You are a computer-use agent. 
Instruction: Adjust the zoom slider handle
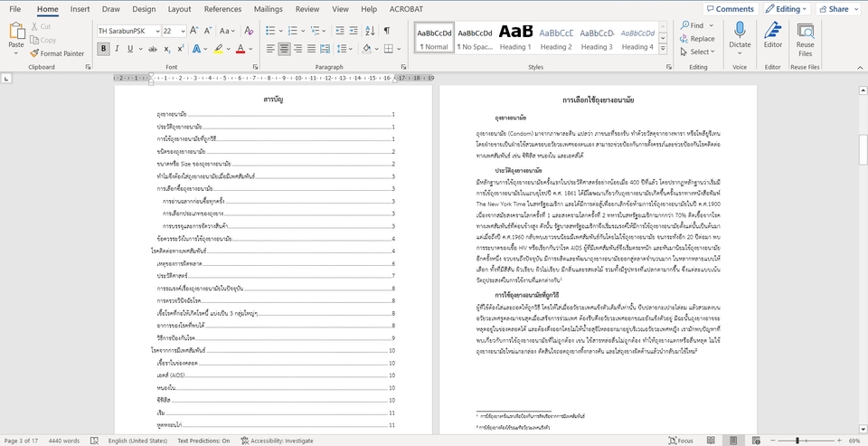coord(797,441)
